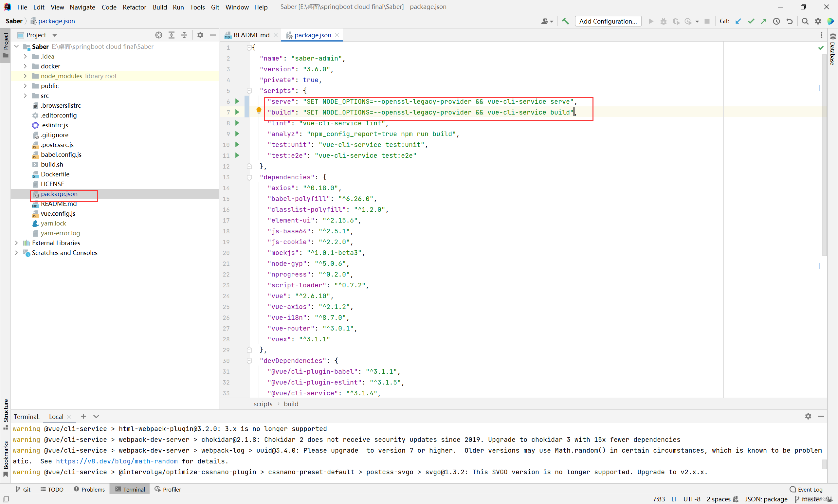Screen dimensions: 838x504
Task: Open the v8.dev math-random link
Action: (x=117, y=461)
